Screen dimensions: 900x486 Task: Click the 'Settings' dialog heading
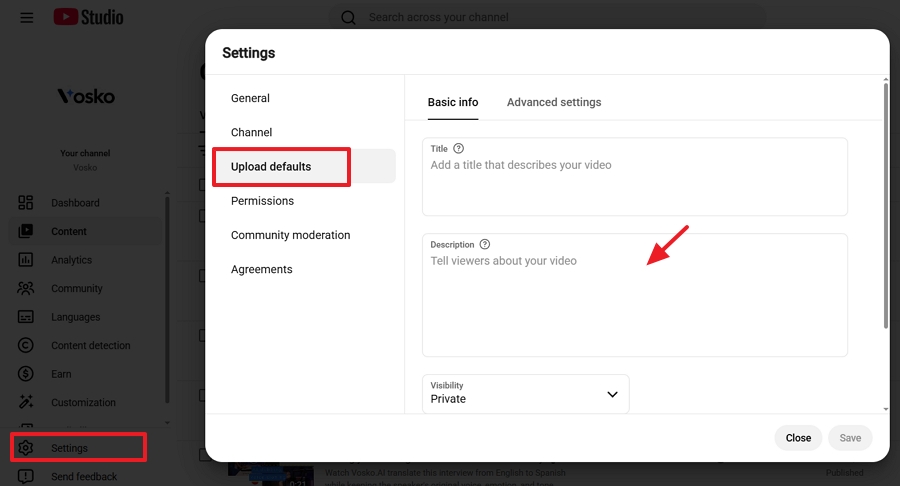click(249, 53)
